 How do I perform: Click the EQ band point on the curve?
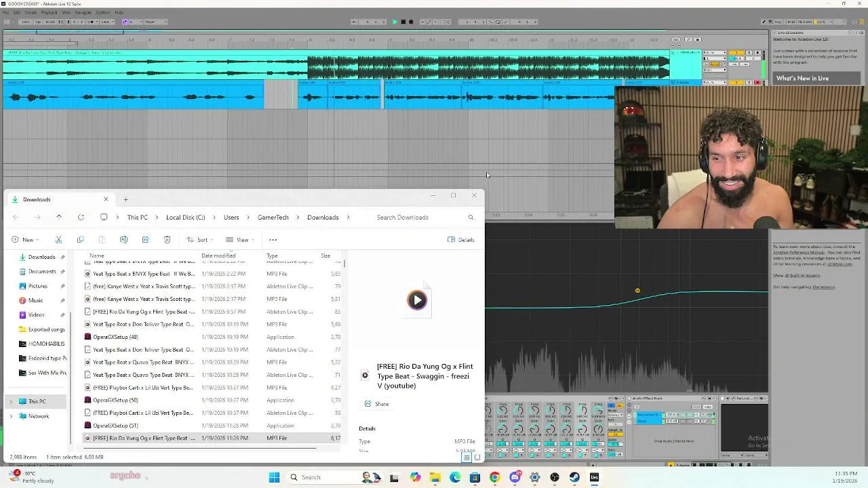click(637, 291)
